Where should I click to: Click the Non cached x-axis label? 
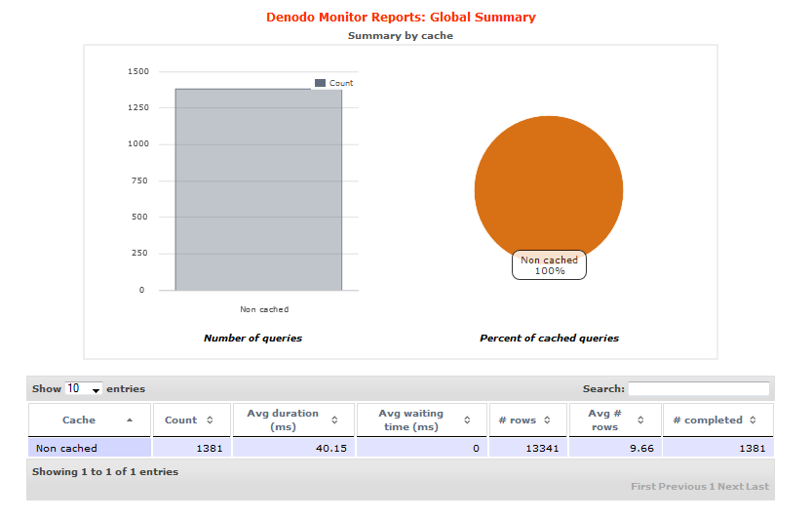click(x=264, y=309)
